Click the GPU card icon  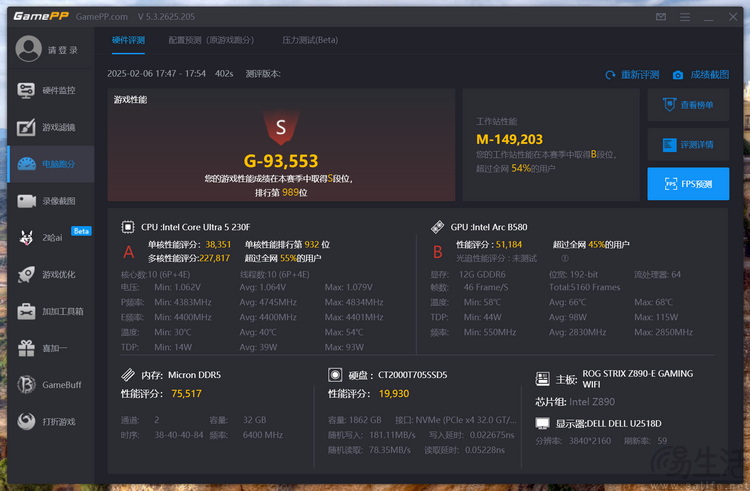tap(437, 227)
